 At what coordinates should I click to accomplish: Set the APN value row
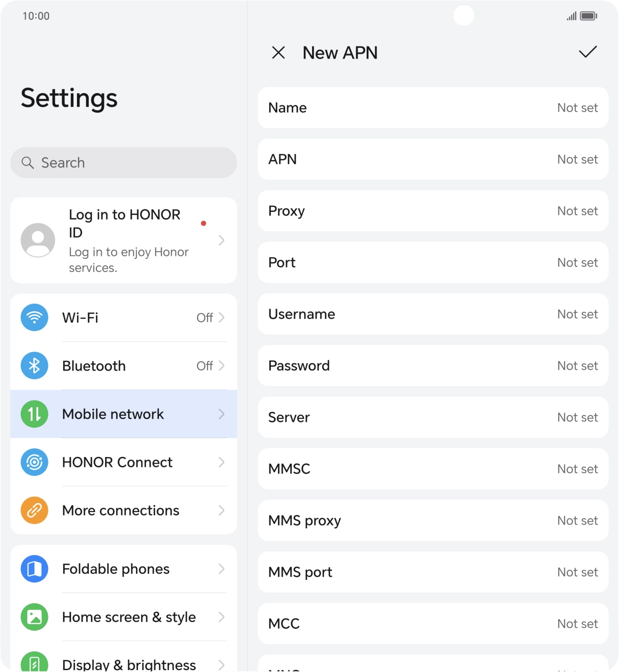433,159
